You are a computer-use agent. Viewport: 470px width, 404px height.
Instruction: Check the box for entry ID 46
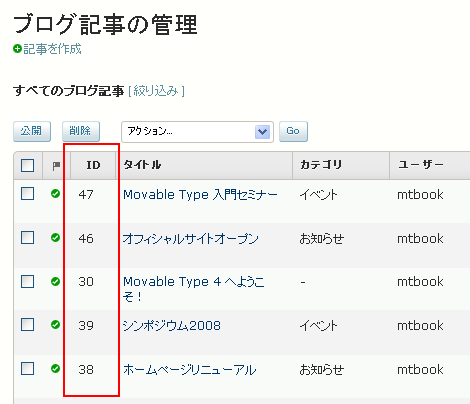pyautogui.click(x=27, y=238)
